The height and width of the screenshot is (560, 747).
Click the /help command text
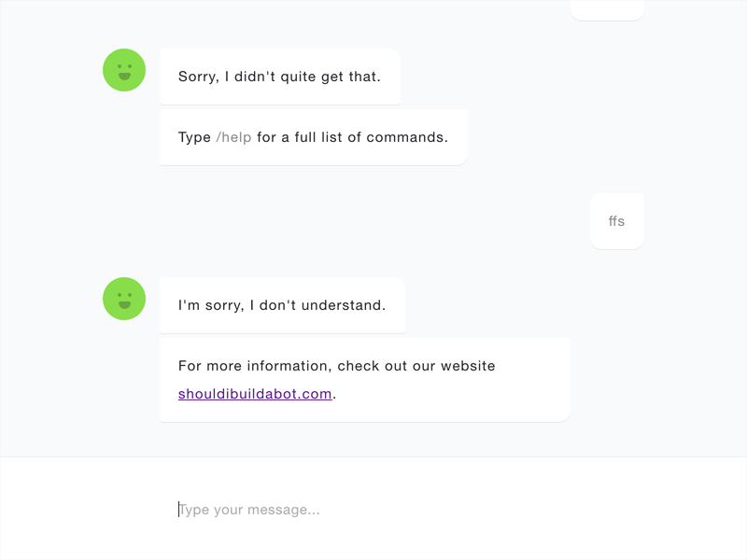[x=233, y=136]
